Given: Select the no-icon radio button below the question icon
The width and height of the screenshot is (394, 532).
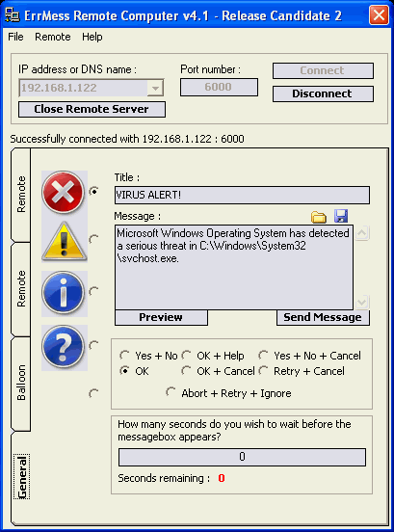Looking at the screenshot, I should [x=93, y=394].
